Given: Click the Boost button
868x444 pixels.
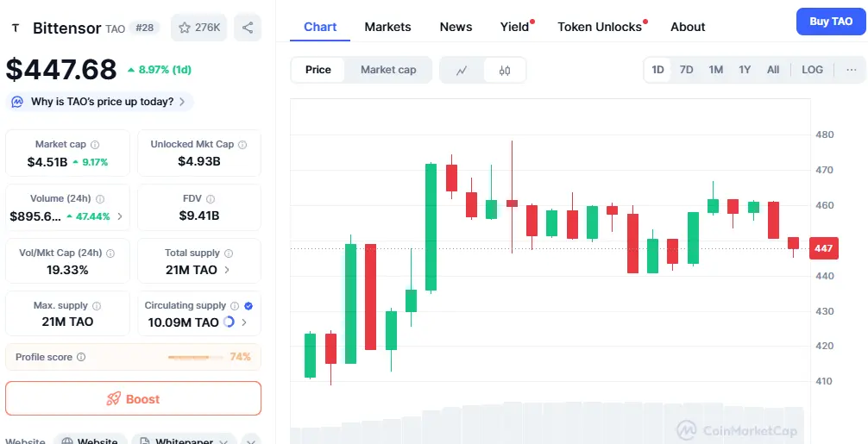Looking at the screenshot, I should (x=133, y=398).
